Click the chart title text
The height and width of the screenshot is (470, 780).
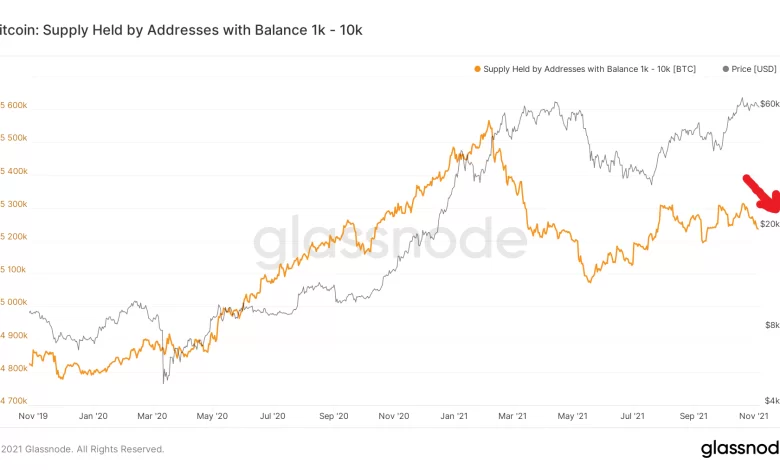coord(180,30)
